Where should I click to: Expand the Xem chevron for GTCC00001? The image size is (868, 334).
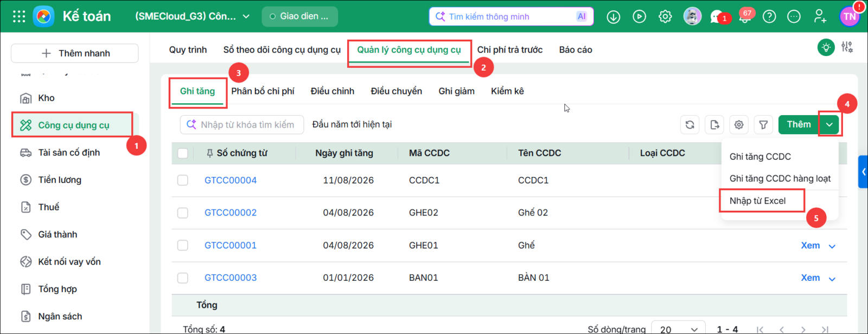point(832,246)
